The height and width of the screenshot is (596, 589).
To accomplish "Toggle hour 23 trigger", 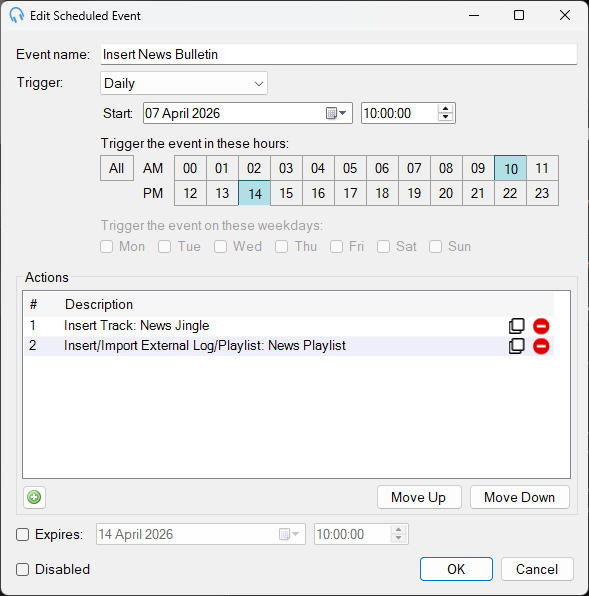I will pyautogui.click(x=542, y=193).
